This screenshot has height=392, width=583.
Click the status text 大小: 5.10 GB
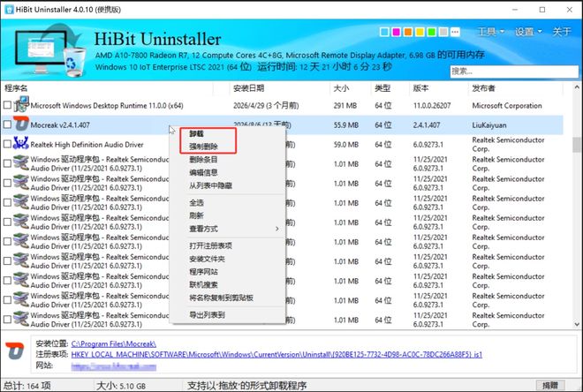[x=121, y=386]
